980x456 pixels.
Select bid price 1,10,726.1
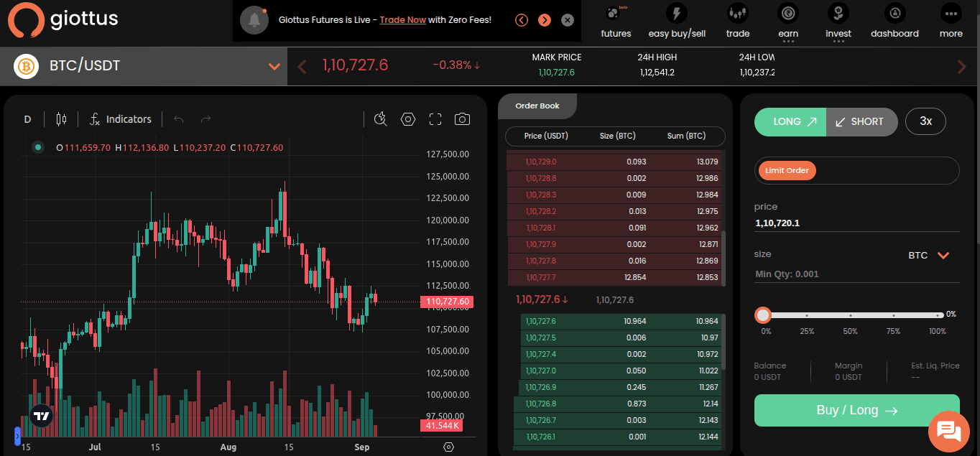(541, 437)
